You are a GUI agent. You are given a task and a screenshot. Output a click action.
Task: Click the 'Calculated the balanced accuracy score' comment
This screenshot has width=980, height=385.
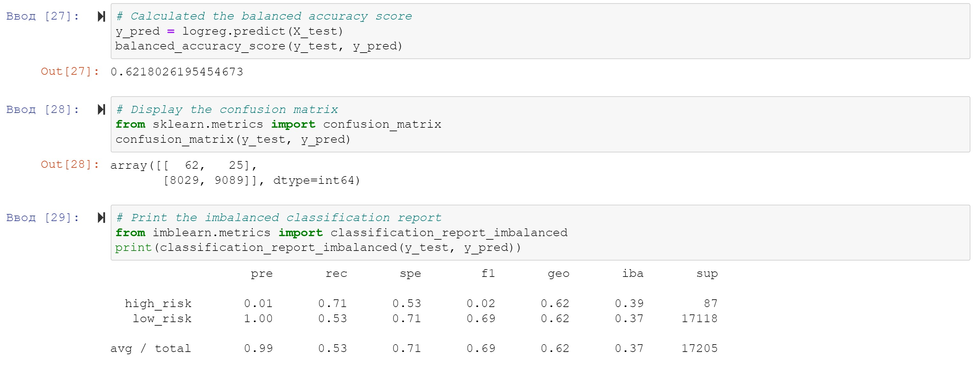[264, 16]
